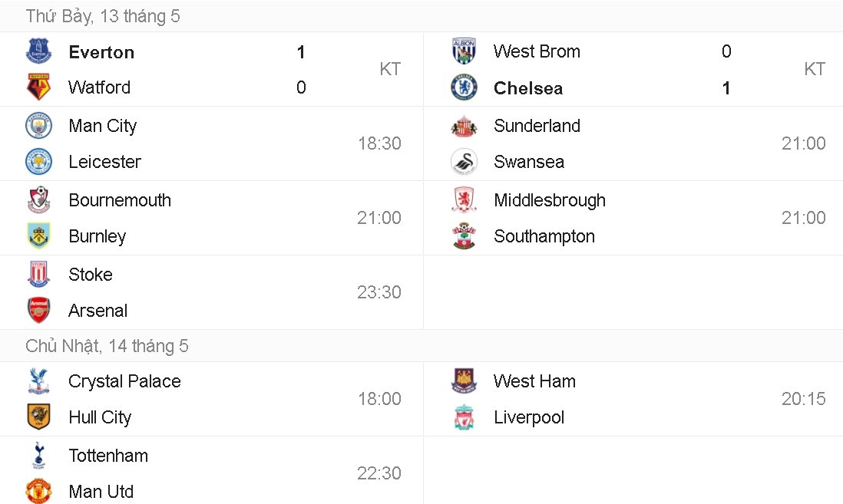The height and width of the screenshot is (504, 843).
Task: Click the Man City club crest
Action: coord(38,125)
